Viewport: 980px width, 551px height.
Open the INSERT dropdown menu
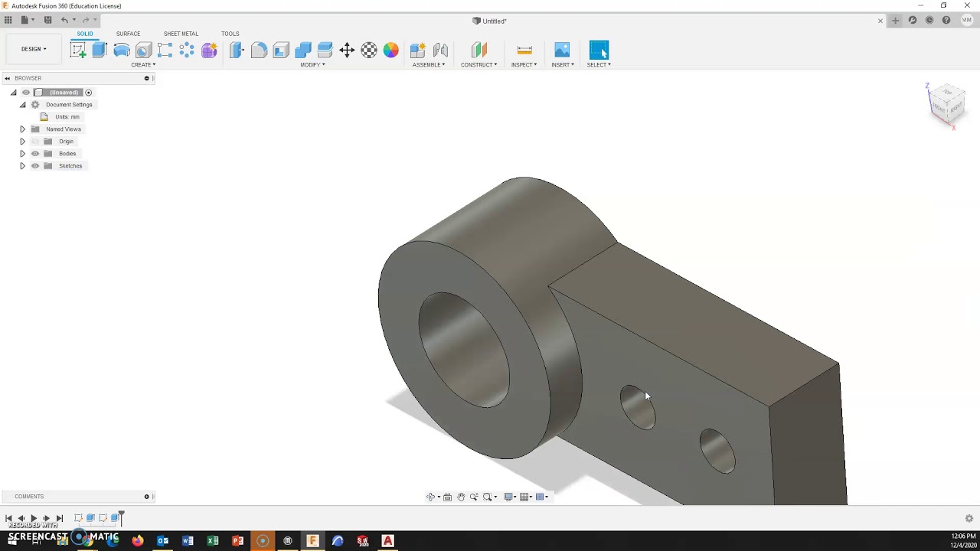(x=563, y=65)
